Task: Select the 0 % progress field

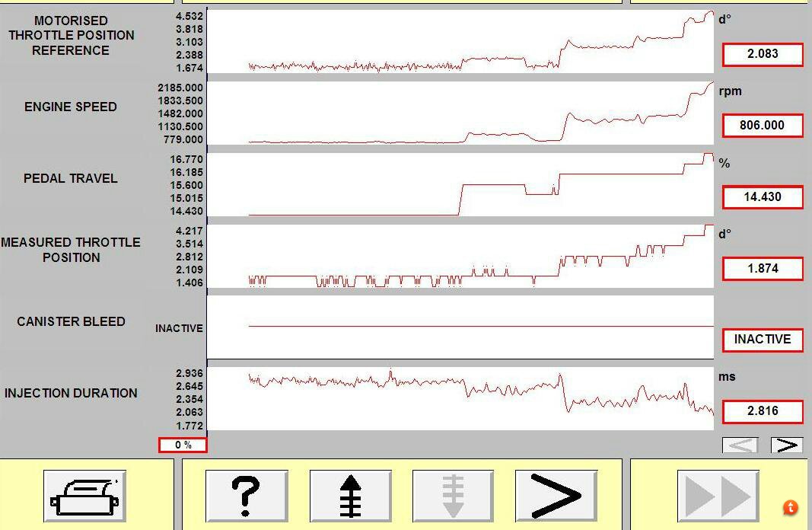Action: (x=183, y=445)
